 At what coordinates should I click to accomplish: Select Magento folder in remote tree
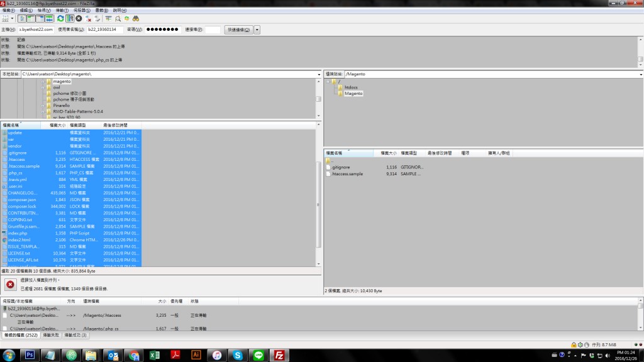click(x=353, y=94)
